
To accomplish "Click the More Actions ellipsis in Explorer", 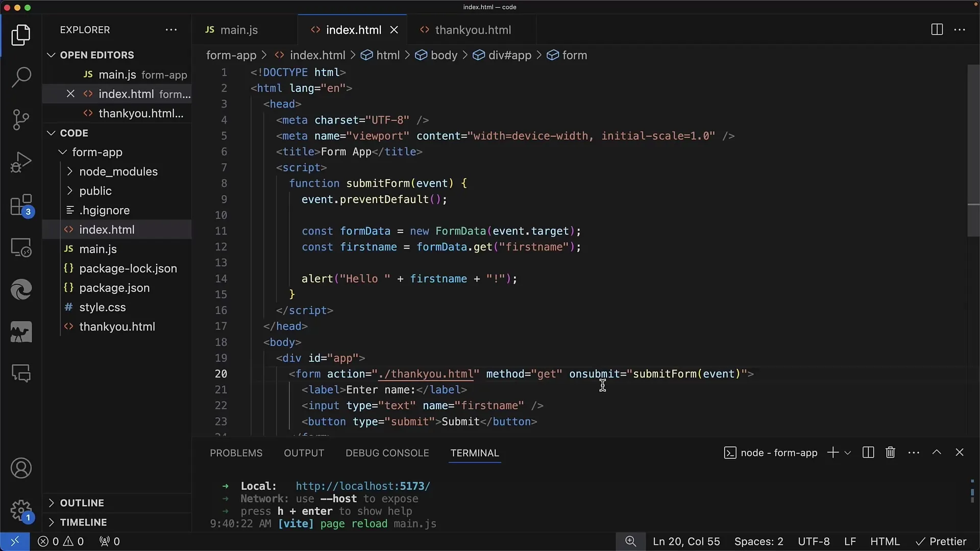I will 171,29.
